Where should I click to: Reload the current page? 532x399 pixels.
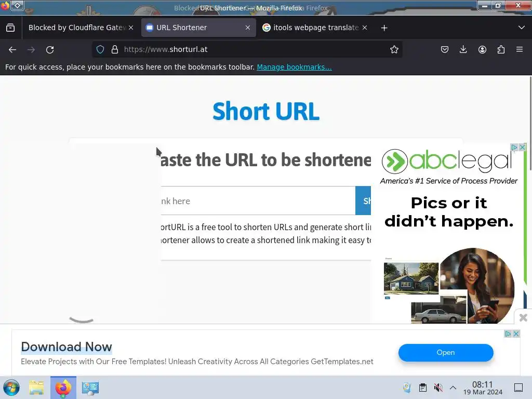tap(50, 49)
